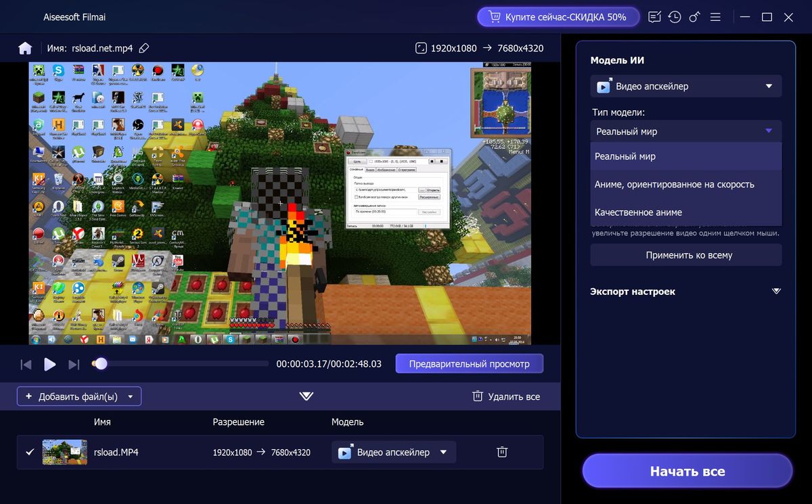The height and width of the screenshot is (504, 812).
Task: Select Реальный мир option in list
Action: (686, 156)
